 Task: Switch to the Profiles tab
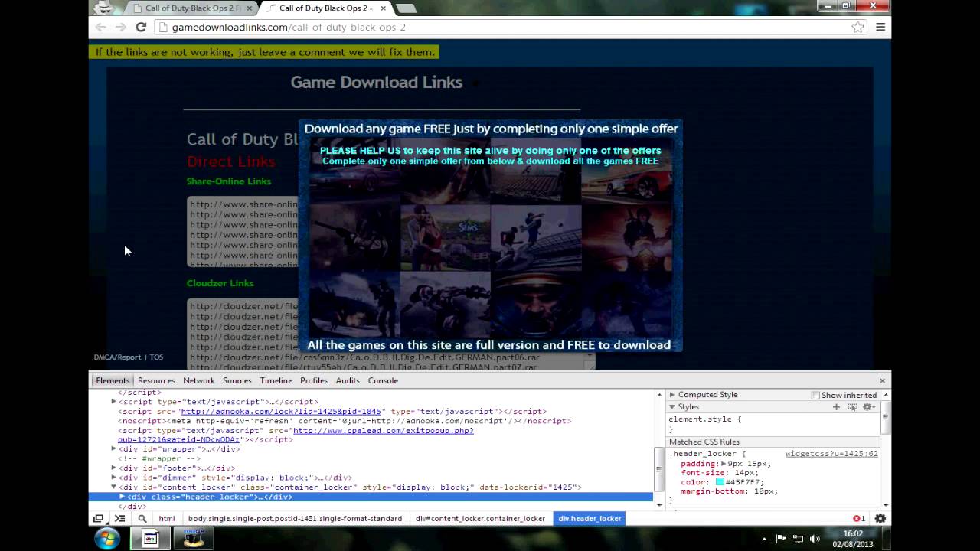point(314,380)
